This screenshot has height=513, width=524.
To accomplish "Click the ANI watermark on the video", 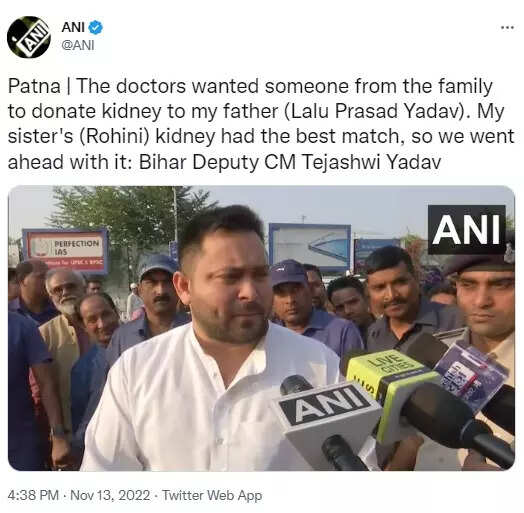I will click(467, 230).
